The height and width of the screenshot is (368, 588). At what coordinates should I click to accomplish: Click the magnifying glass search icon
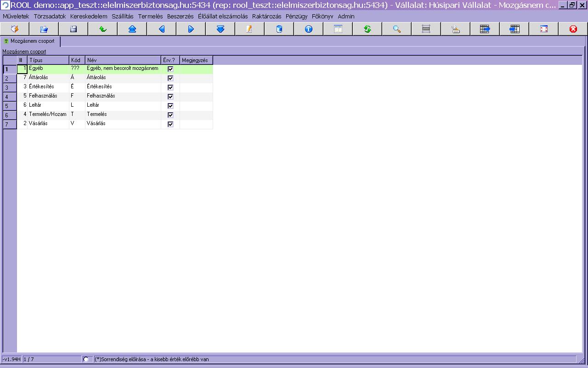point(397,29)
